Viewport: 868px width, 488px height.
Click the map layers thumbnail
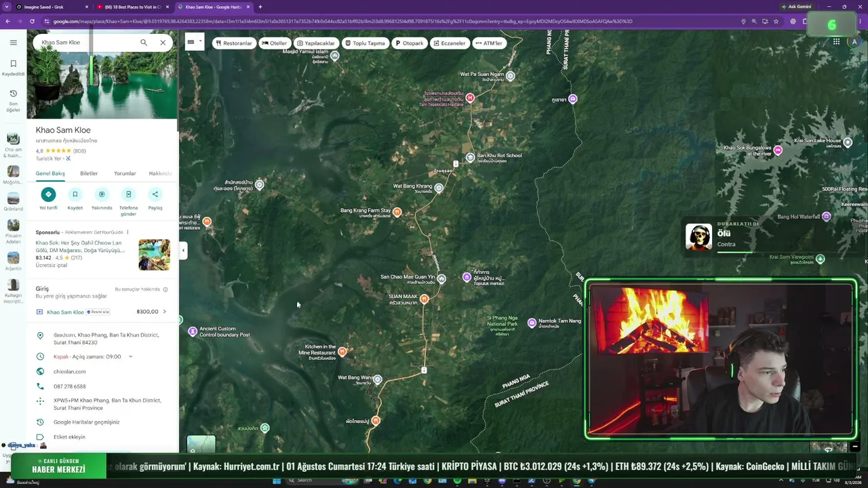pyautogui.click(x=201, y=445)
